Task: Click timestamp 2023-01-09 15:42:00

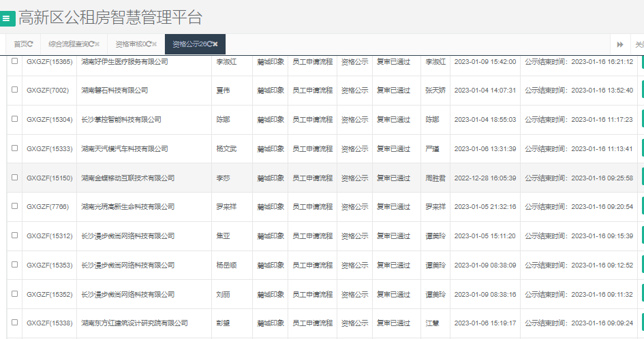Action: coord(485,61)
